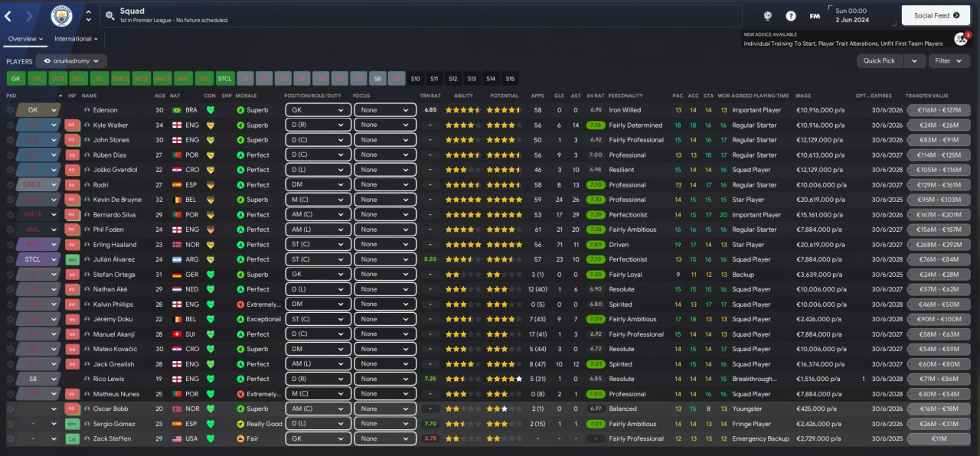
Task: Click Rodri's Spain flag icon
Action: click(178, 184)
